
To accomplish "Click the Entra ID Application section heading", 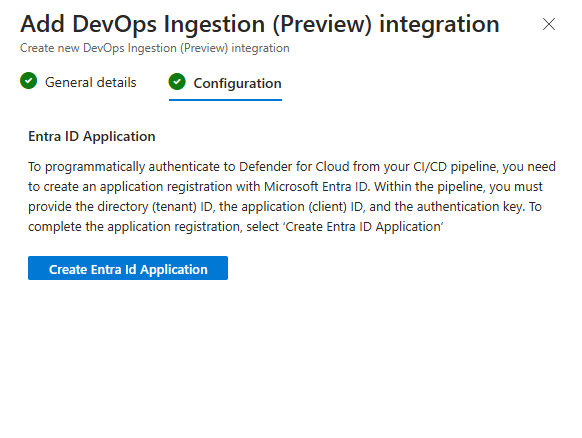I will coord(92,137).
